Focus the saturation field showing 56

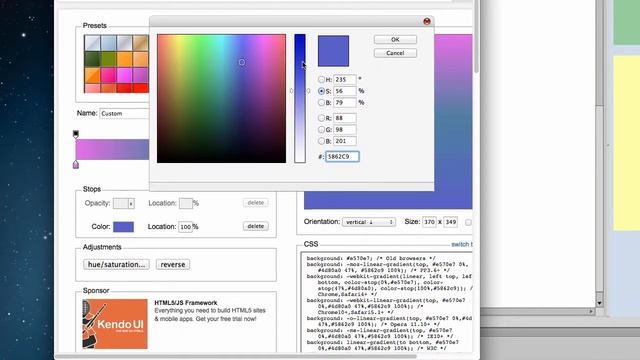344,91
